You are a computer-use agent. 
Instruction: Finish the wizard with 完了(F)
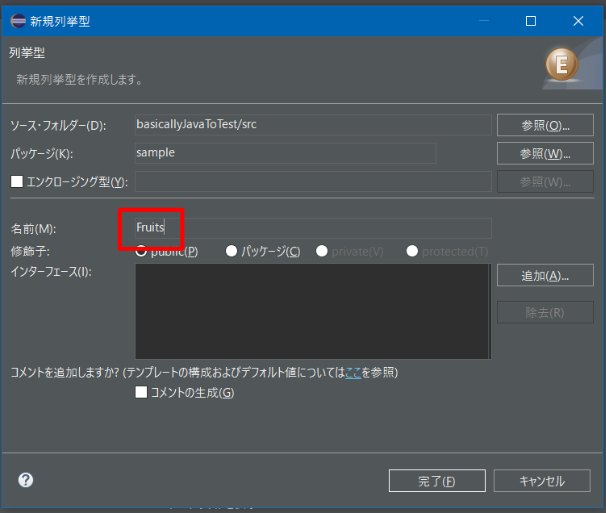coord(437,481)
